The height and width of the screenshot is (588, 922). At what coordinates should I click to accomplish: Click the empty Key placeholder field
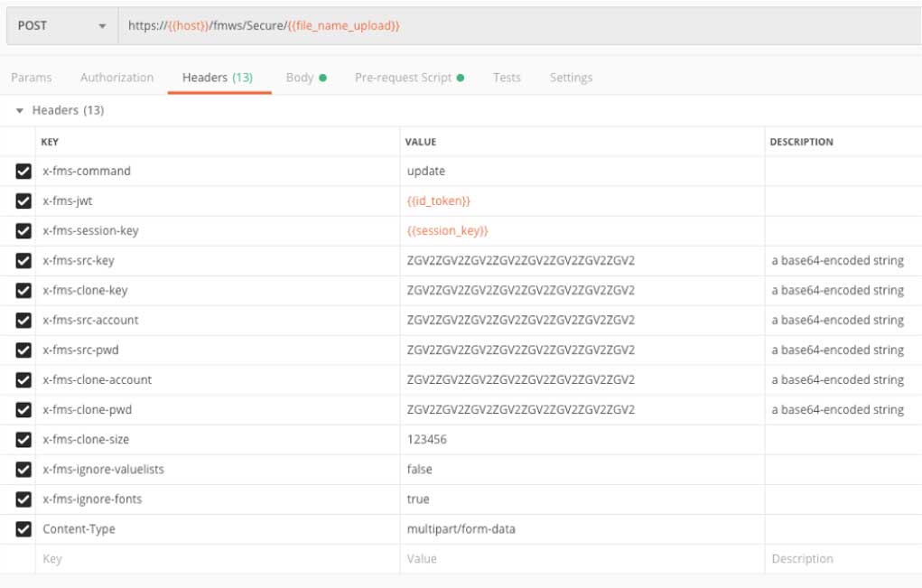point(218,559)
